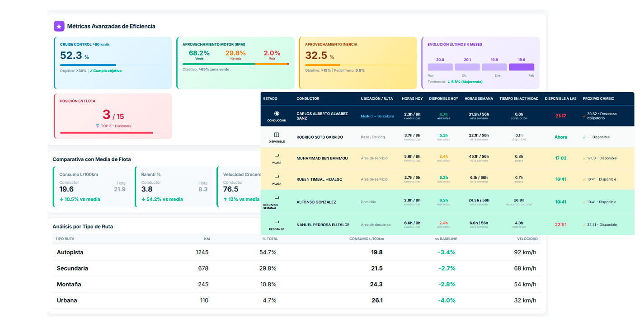Viewport: 644px width, 327px height.
Task: Click the Disponible a las column header
Action: [560, 98]
